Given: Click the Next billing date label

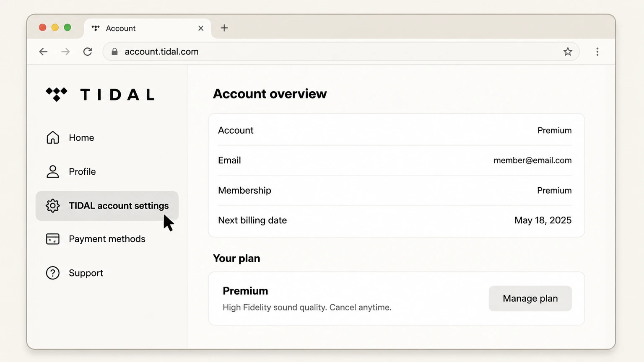Looking at the screenshot, I should tap(252, 220).
